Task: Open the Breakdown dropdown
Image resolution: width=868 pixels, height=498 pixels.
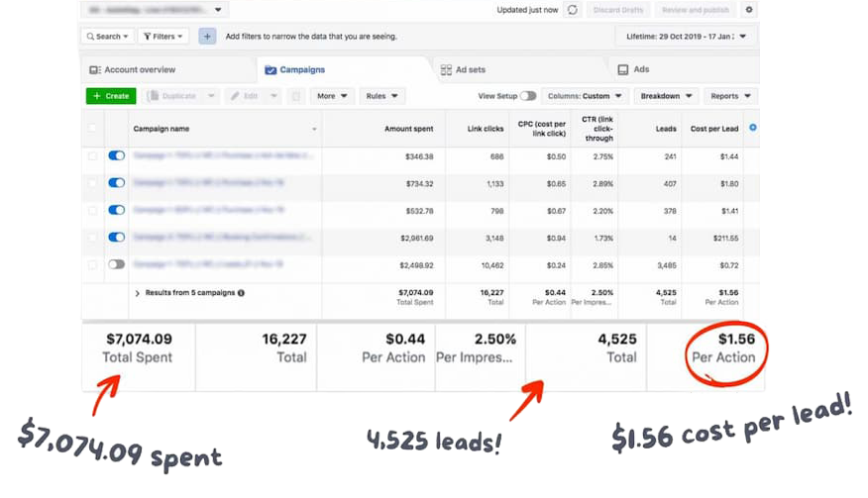Action: tap(667, 96)
